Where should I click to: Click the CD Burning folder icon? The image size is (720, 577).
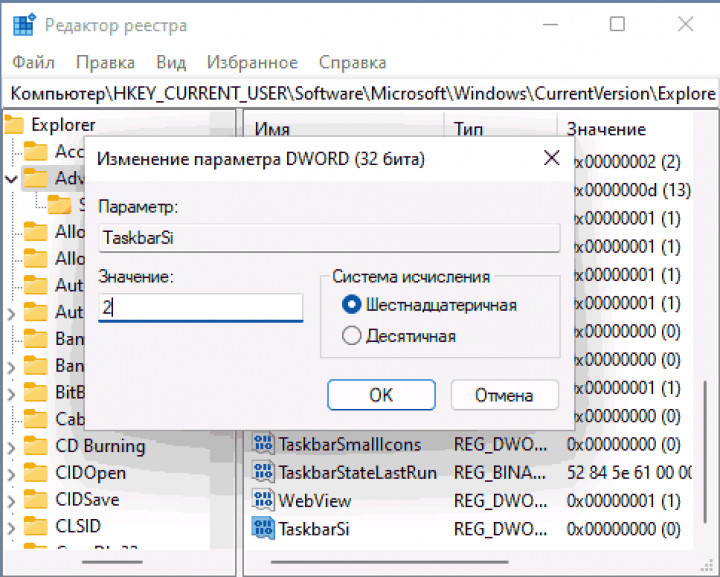(x=35, y=446)
